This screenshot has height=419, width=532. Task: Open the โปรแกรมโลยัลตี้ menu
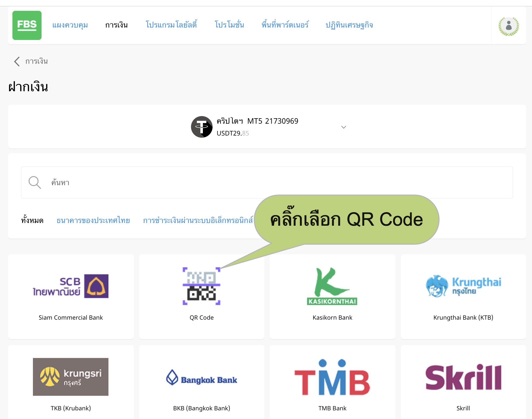pyautogui.click(x=171, y=25)
